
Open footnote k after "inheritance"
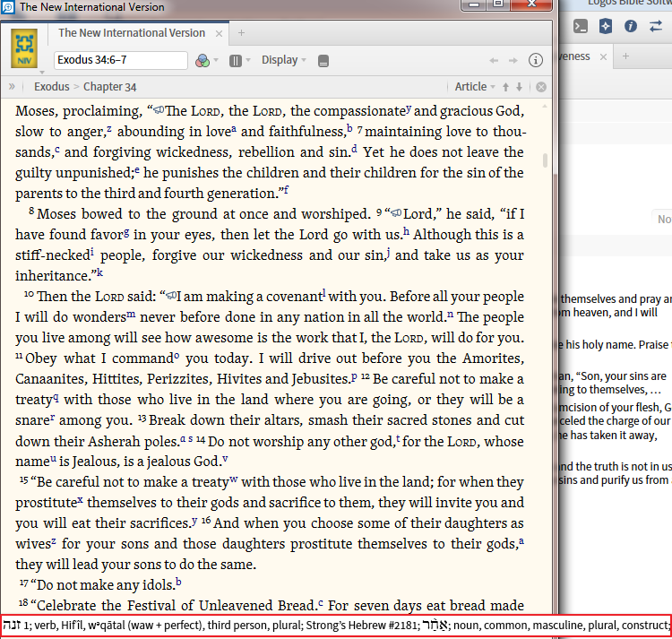99,272
